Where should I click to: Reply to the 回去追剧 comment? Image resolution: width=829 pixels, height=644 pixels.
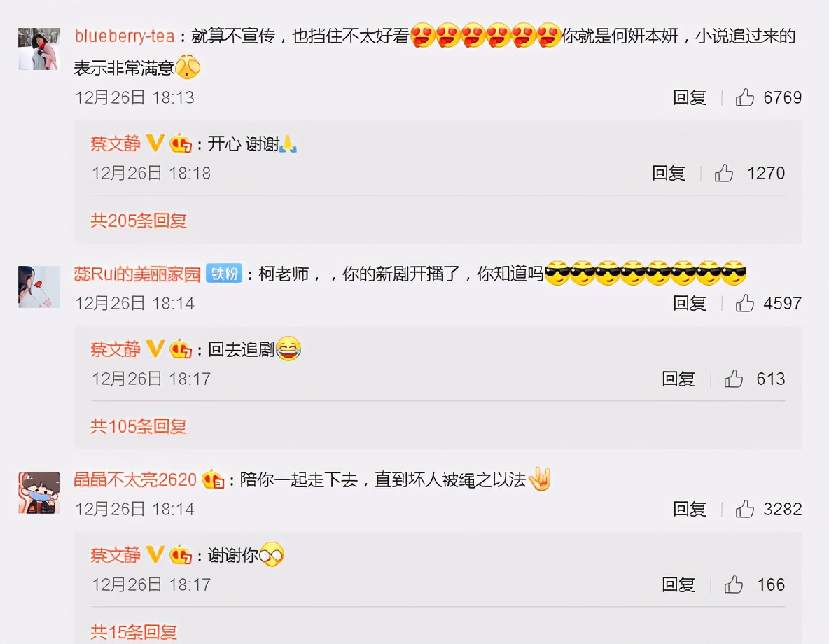678,379
